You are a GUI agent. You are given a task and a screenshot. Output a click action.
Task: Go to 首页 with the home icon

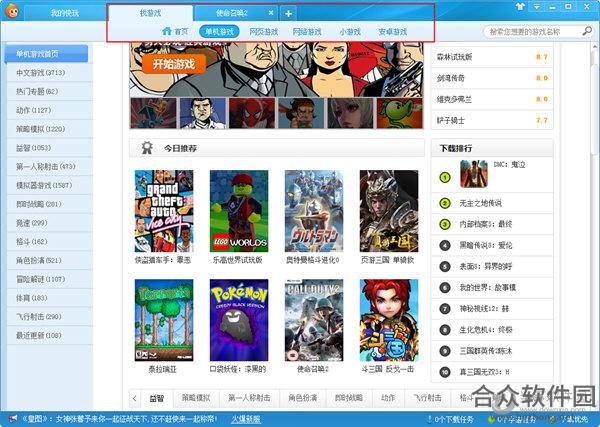coord(175,31)
